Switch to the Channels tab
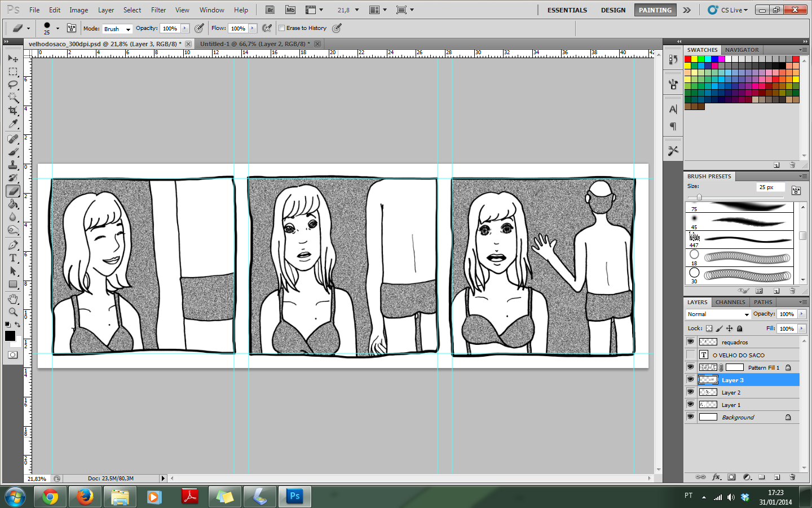This screenshot has height=508, width=812. (x=730, y=302)
